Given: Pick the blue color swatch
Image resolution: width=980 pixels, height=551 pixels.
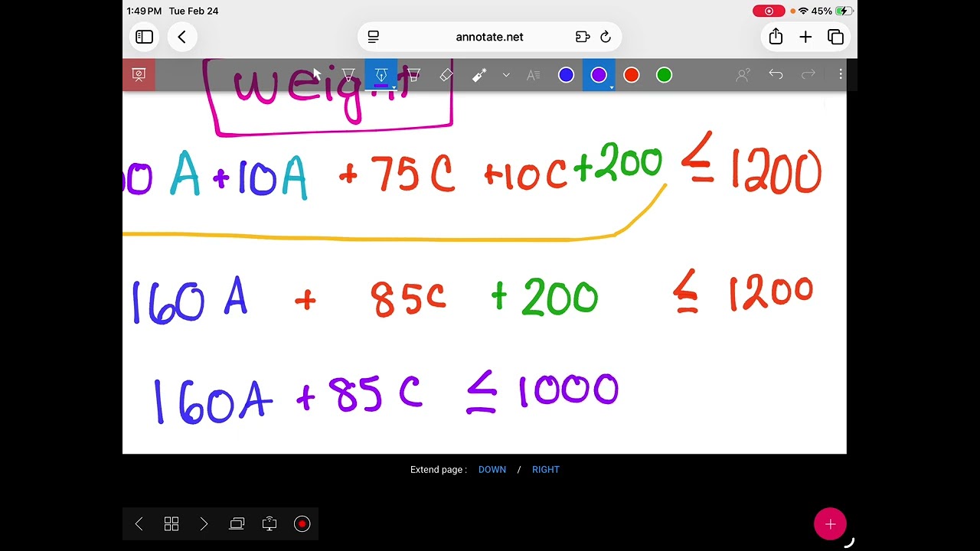Looking at the screenshot, I should (566, 75).
